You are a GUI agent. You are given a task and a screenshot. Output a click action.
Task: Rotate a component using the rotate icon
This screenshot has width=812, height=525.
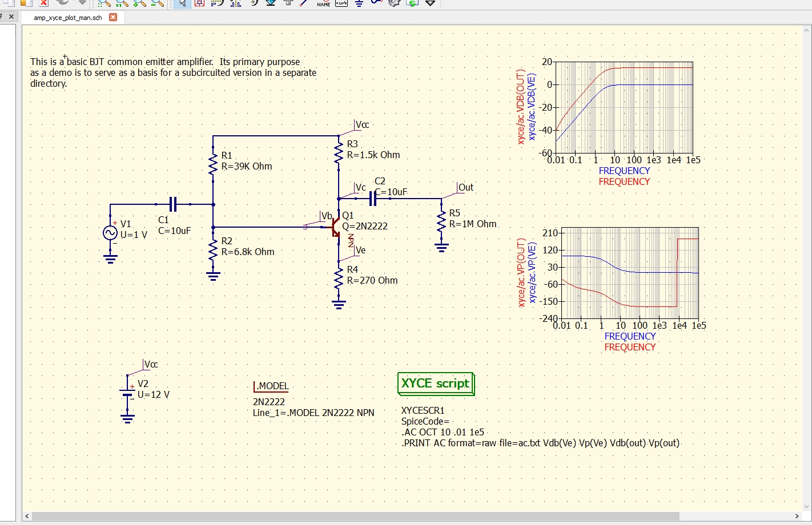[x=255, y=4]
